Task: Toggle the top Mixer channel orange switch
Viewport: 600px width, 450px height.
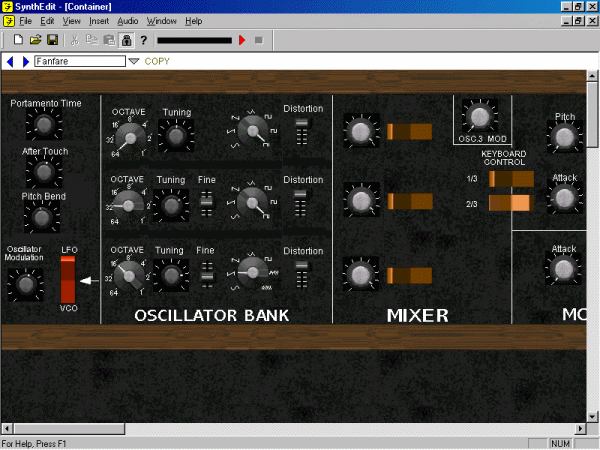Action: pyautogui.click(x=409, y=131)
